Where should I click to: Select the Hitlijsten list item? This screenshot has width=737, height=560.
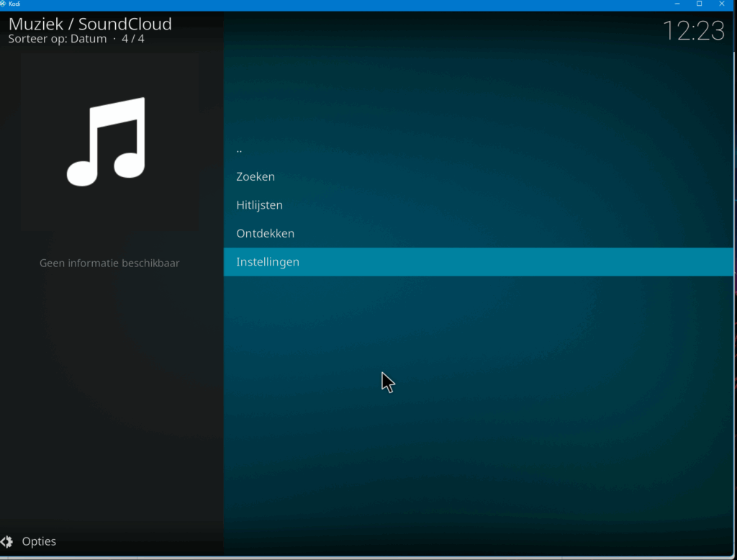point(259,205)
